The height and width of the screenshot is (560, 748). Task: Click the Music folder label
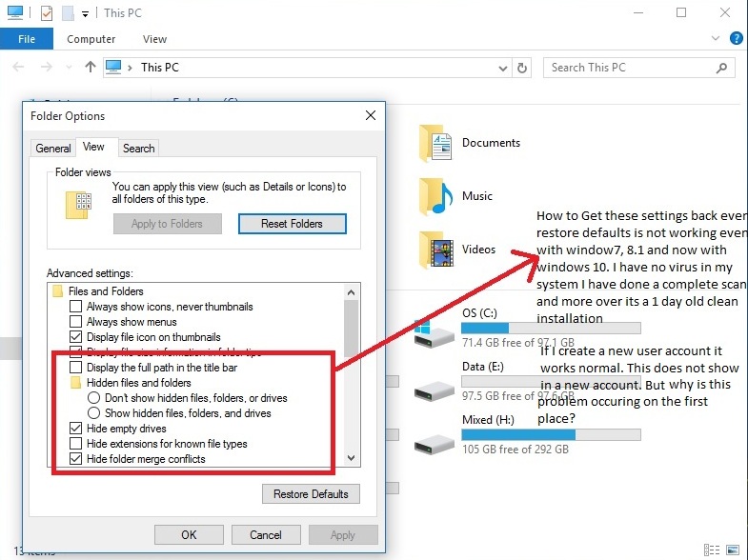477,196
